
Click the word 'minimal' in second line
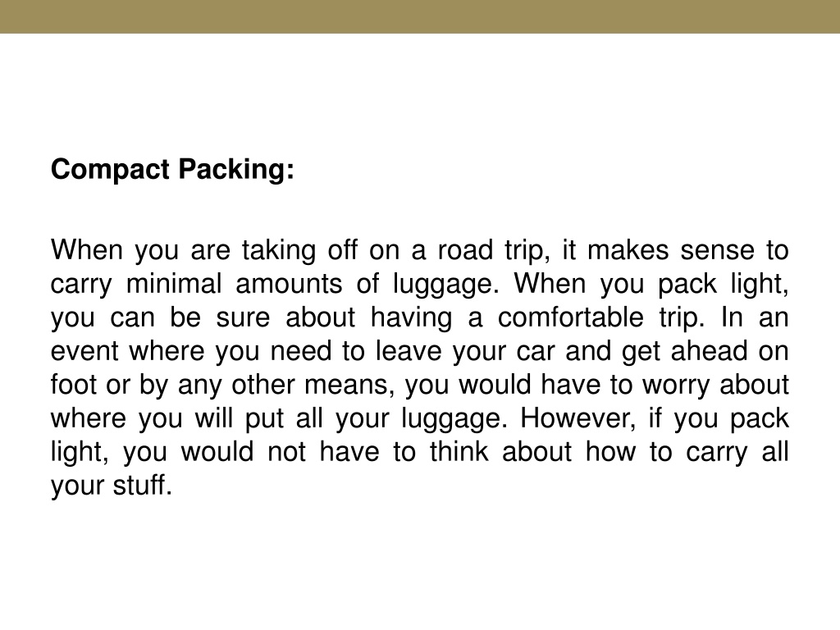(x=174, y=283)
